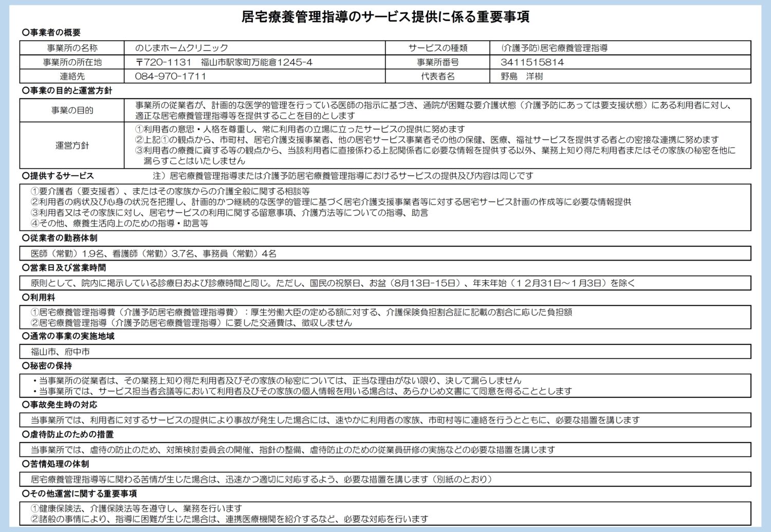Click the 虐待防止のための措置 section heading

tap(68, 434)
